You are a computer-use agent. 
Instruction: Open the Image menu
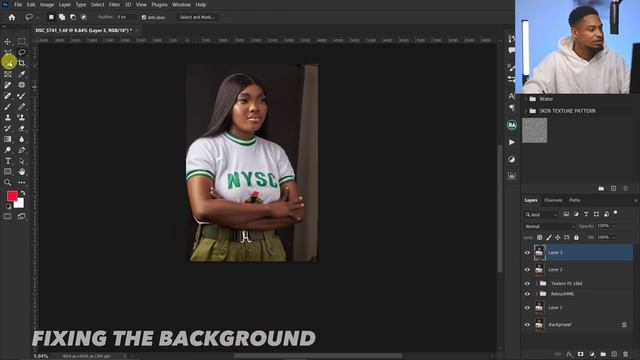(47, 5)
